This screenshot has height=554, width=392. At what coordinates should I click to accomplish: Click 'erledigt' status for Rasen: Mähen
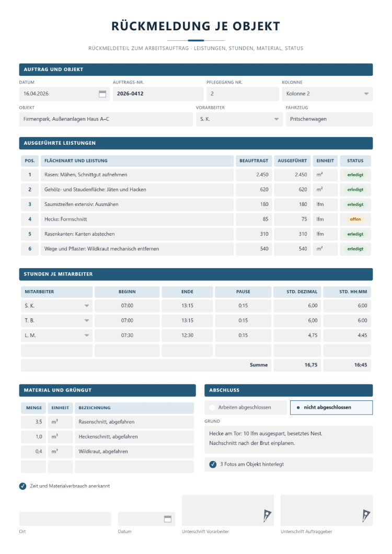coord(355,175)
